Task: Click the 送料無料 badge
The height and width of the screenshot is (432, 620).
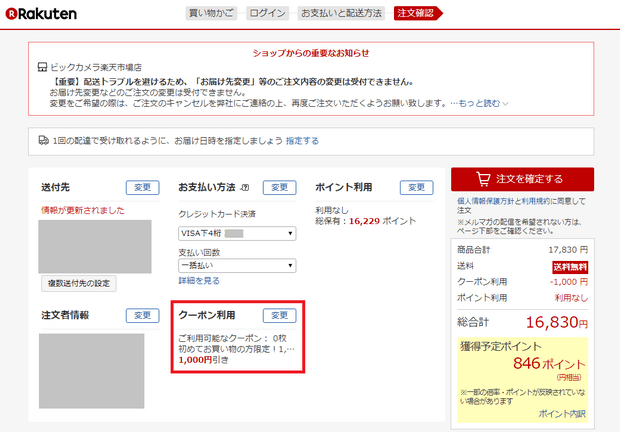Action: click(570, 267)
